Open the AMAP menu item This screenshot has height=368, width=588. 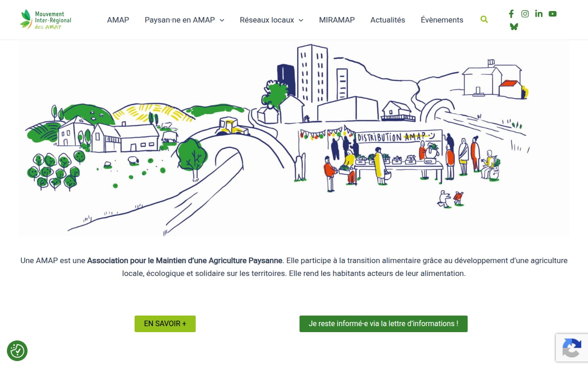coord(118,20)
